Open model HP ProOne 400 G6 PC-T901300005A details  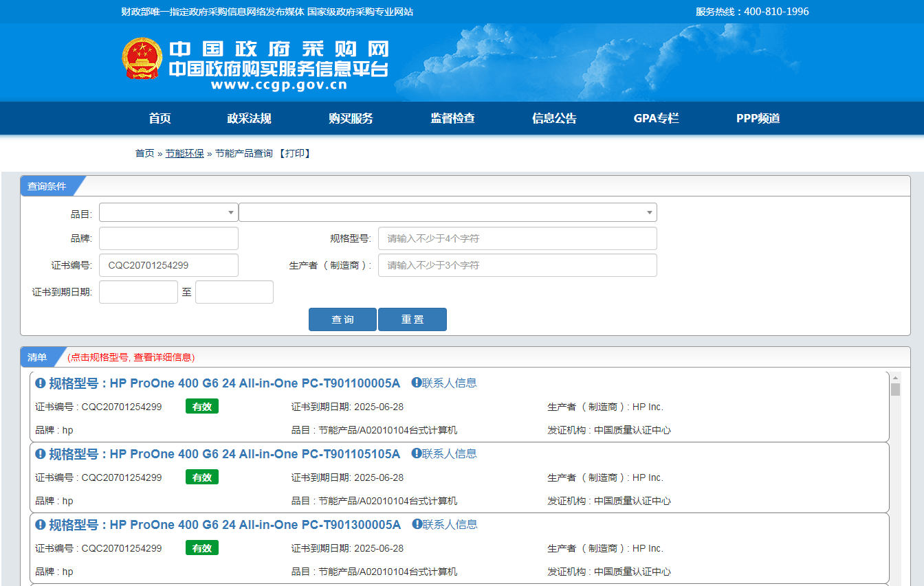(x=224, y=525)
